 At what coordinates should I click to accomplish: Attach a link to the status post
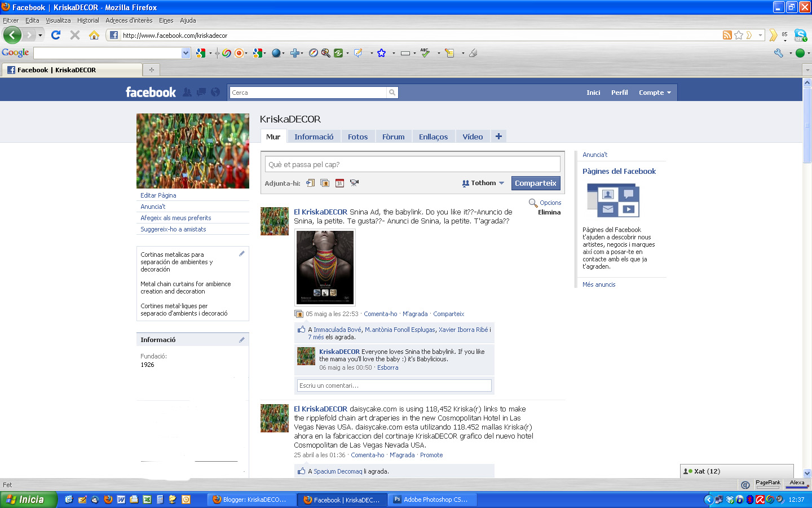311,183
